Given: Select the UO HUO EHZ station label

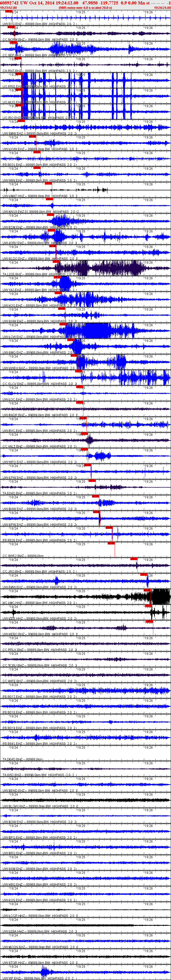Looking at the screenshot, I should tap(40, 102).
